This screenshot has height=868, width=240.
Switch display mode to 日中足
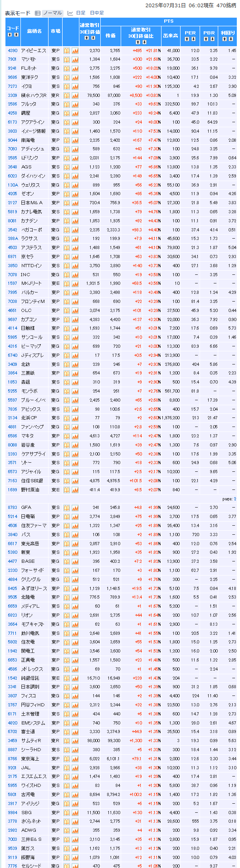pyautogui.click(x=97, y=13)
